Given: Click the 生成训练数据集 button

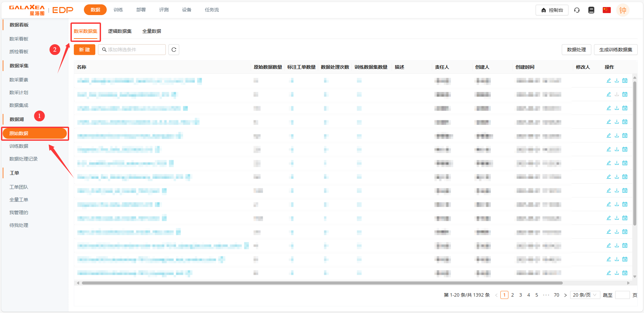Looking at the screenshot, I should (615, 50).
